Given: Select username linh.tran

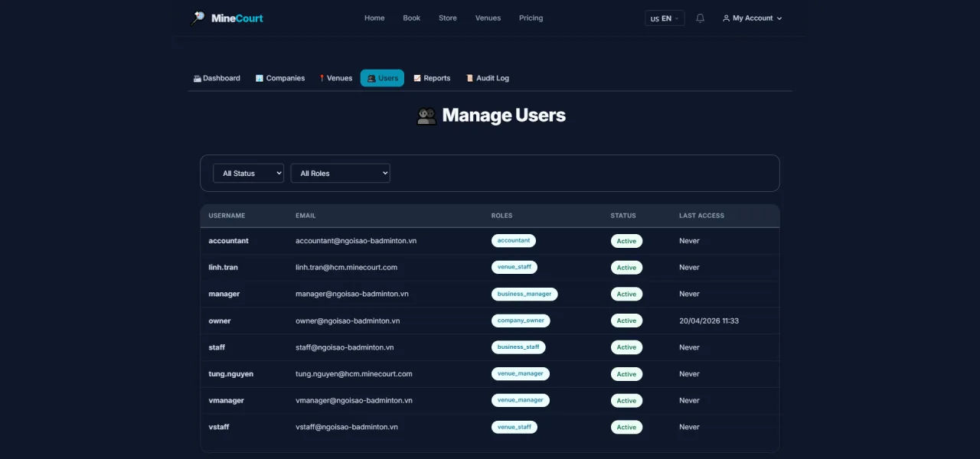Looking at the screenshot, I should (223, 267).
